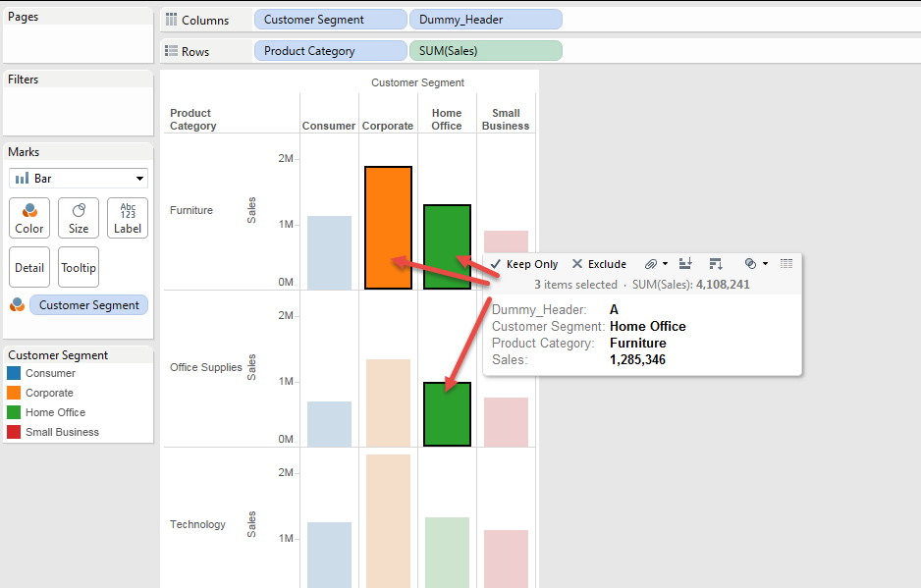Click the Customer Segment legend title
The height and width of the screenshot is (588, 921).
[58, 355]
